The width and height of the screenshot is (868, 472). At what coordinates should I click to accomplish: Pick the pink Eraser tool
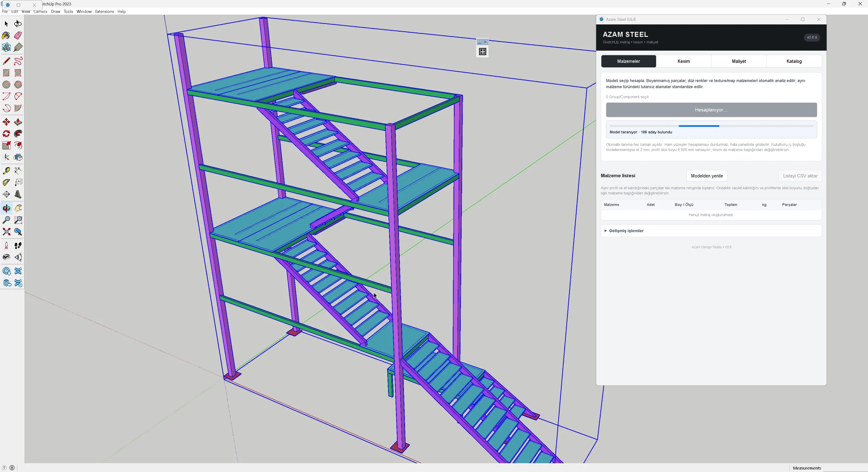18,35
